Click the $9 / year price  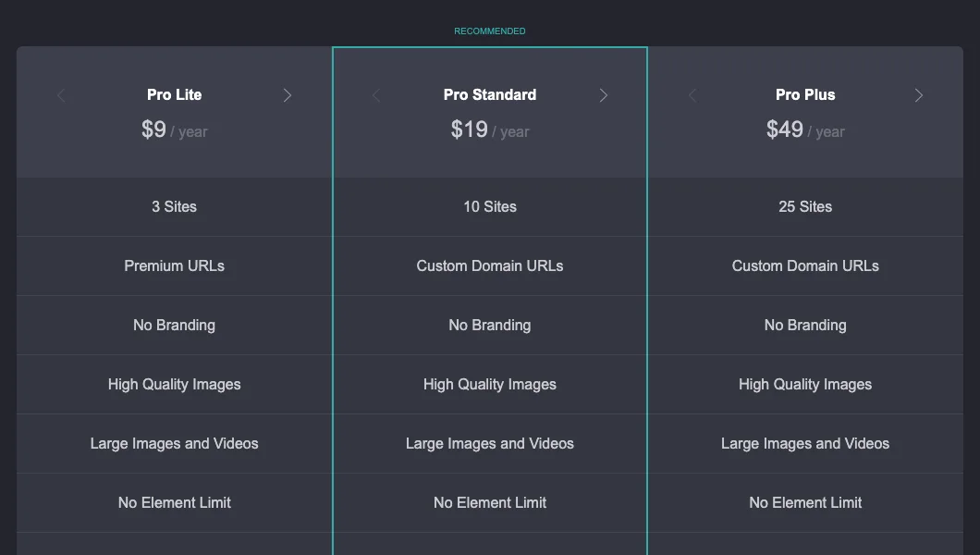[175, 129]
